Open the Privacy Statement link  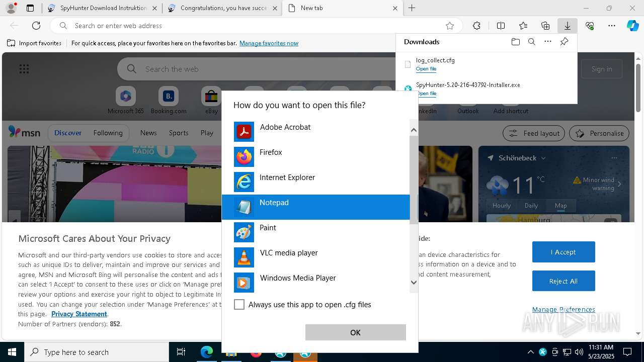pyautogui.click(x=79, y=314)
